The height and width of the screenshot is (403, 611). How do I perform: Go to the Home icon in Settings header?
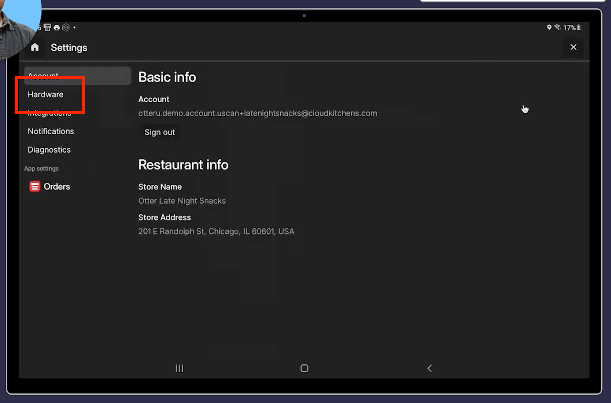[35, 47]
